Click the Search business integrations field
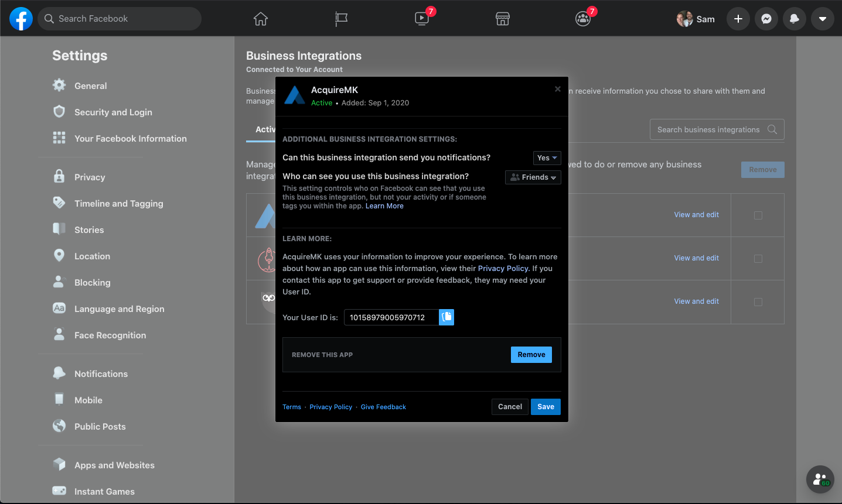 point(717,129)
